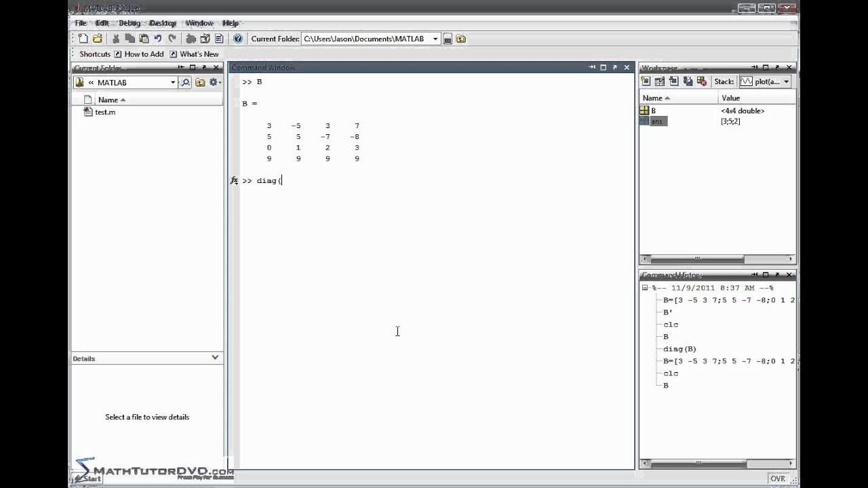Open the Desktop menu
The image size is (868, 488).
point(163,23)
